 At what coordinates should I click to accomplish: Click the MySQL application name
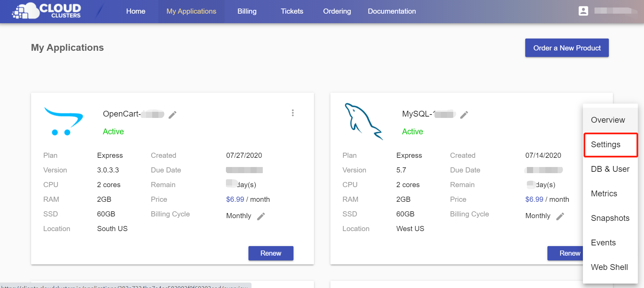click(429, 114)
